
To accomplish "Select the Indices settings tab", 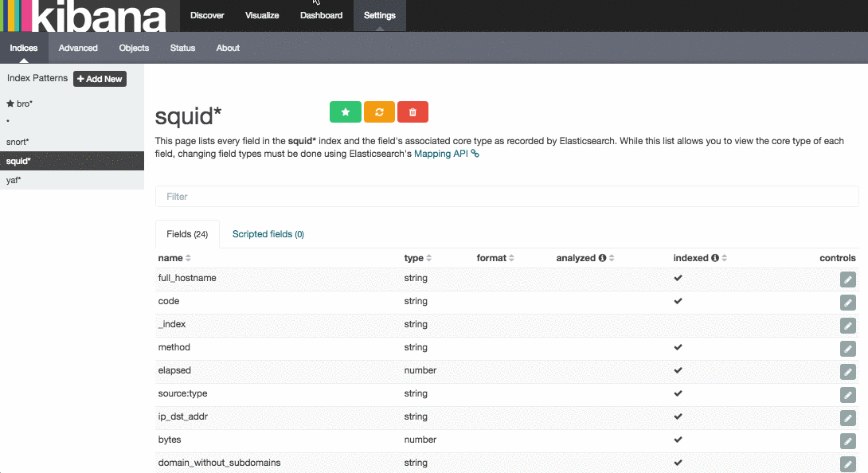I will (x=24, y=49).
